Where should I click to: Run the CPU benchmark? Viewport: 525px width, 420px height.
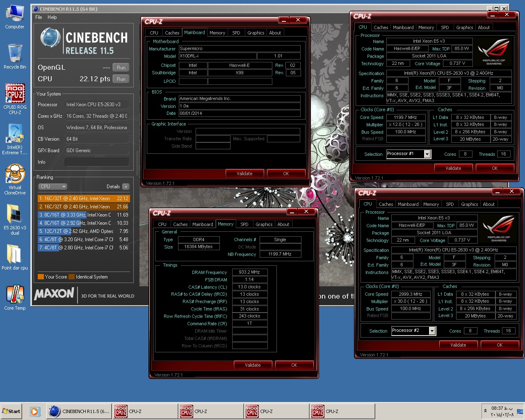(121, 79)
